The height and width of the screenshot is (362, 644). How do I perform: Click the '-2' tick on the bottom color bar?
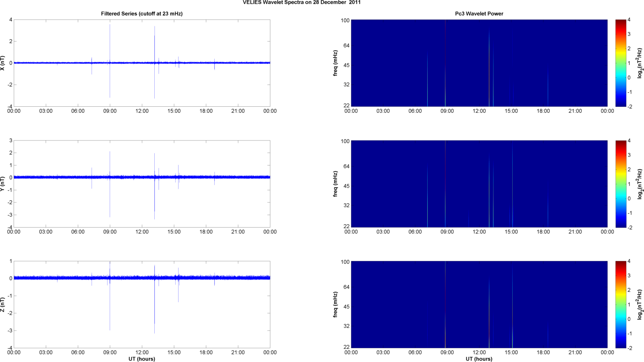[x=630, y=348]
